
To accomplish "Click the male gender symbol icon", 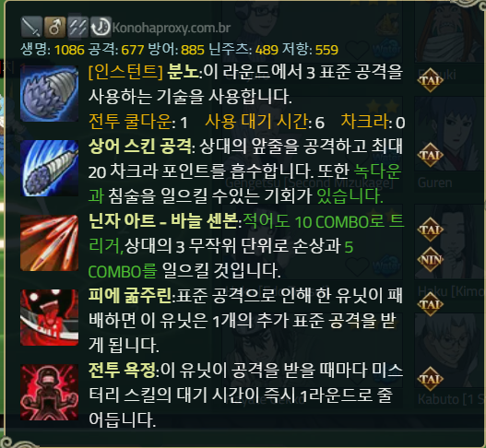I will (54, 27).
